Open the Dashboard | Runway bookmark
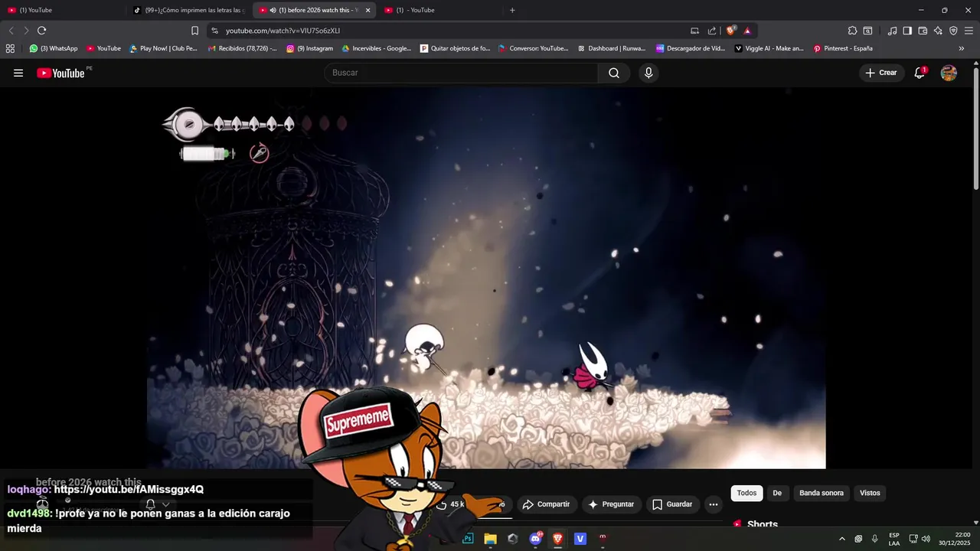Screen dimensions: 980x551 (612, 48)
